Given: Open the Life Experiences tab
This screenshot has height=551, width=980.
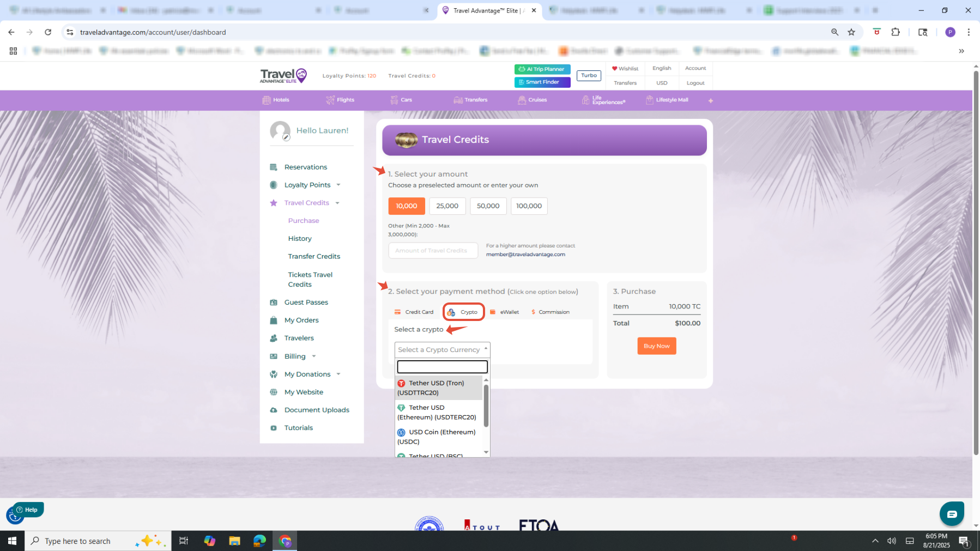Looking at the screenshot, I should (603, 100).
